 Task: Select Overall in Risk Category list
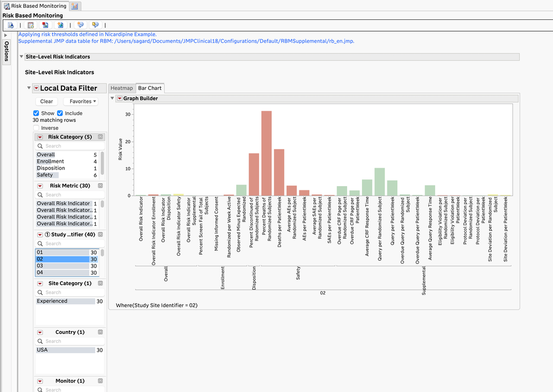[x=66, y=154]
